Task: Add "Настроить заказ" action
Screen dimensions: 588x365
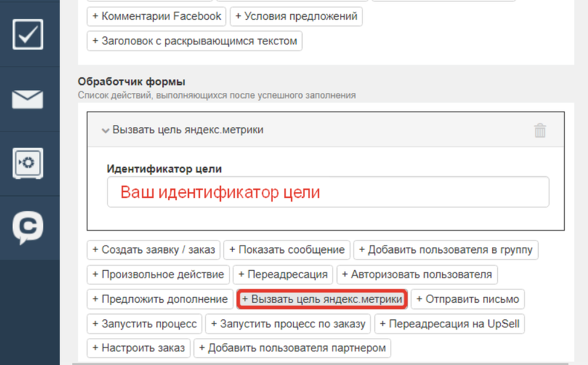Action: click(x=139, y=348)
